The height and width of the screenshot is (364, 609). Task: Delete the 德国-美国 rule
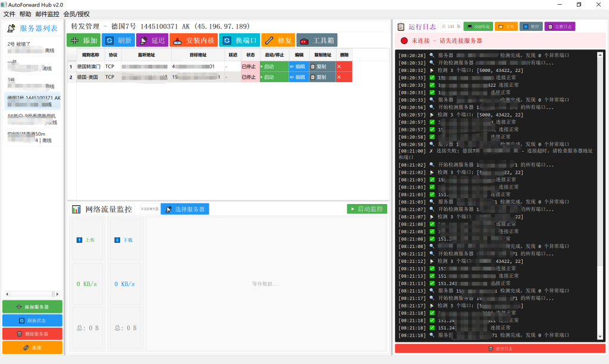[344, 77]
